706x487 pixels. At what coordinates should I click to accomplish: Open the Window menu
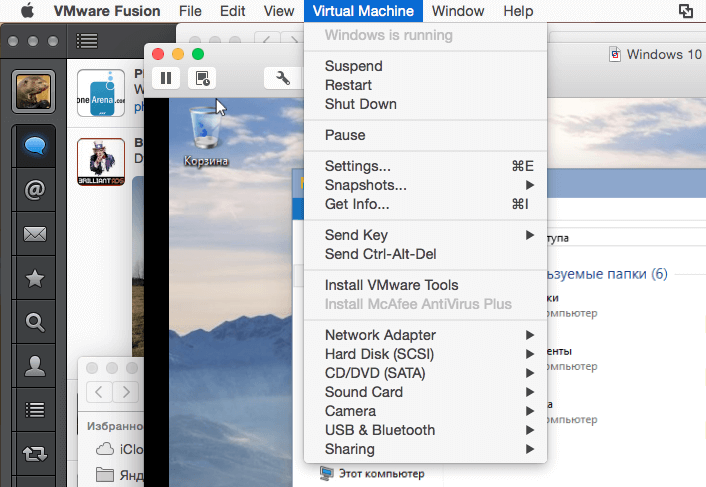[x=458, y=11]
